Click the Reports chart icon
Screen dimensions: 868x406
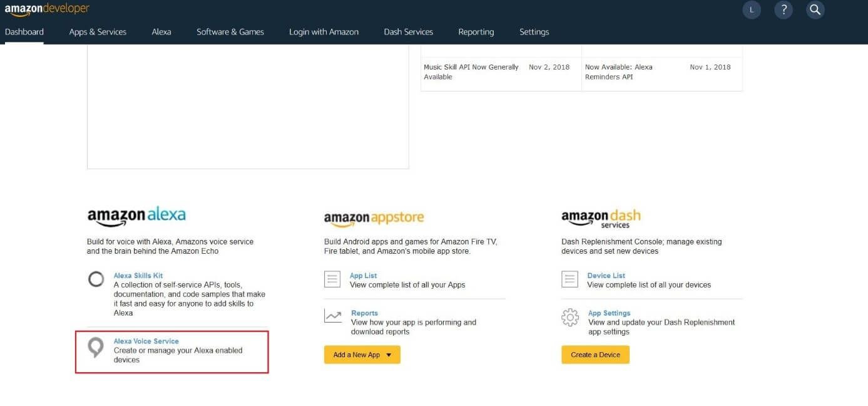332,316
